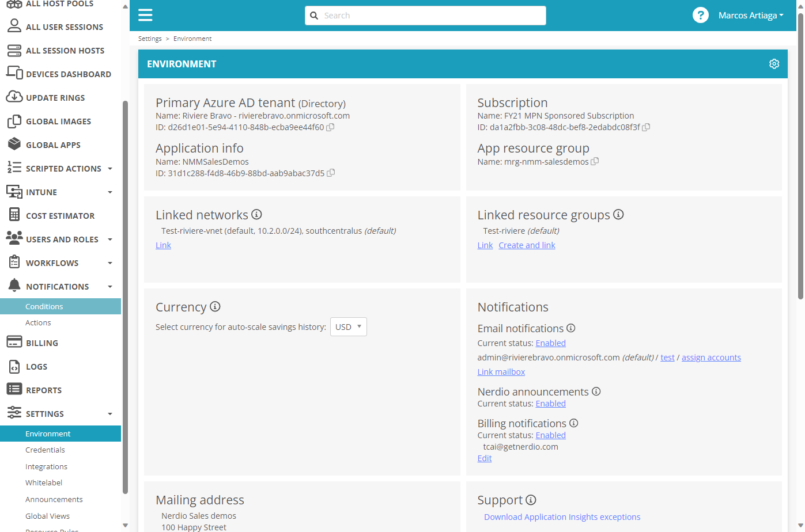Click the Link mailbox hyperlink
The height and width of the screenshot is (532, 805).
(x=501, y=372)
